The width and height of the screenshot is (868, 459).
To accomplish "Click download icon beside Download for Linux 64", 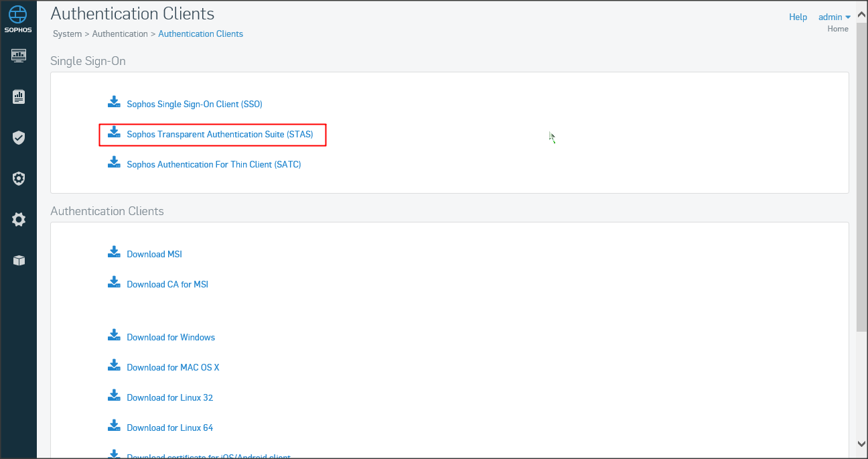I will 114,425.
